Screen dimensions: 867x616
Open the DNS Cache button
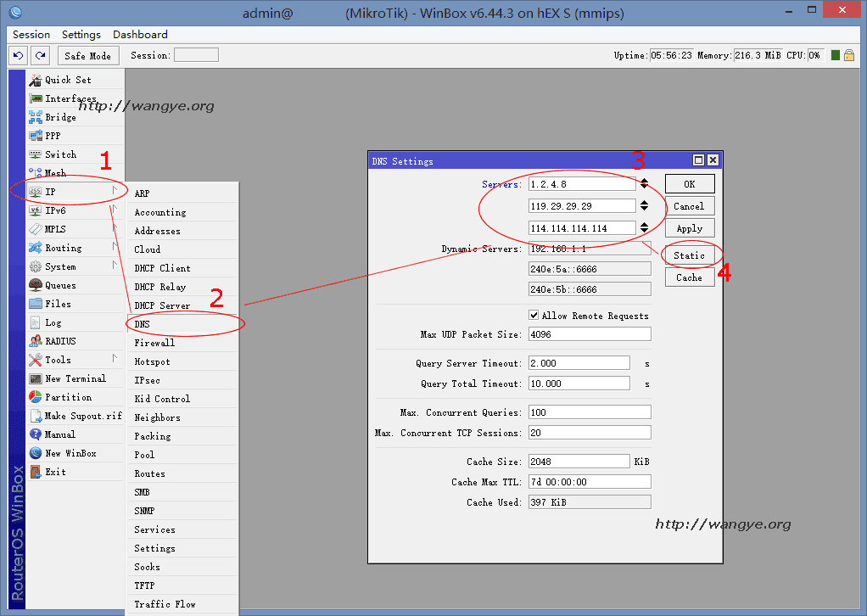pos(690,277)
